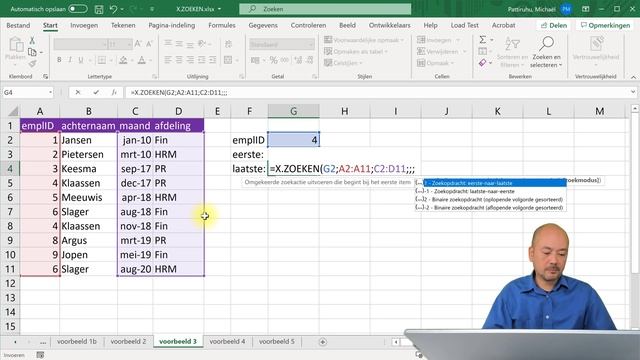This screenshot has width=640, height=360.
Task: Toggle the Automatisch opslaan switch
Action: click(x=78, y=9)
